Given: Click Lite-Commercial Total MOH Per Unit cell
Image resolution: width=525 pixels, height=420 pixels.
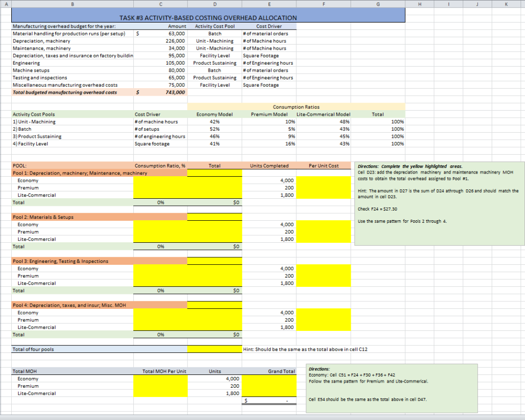Looking at the screenshot, I should 160,393.
